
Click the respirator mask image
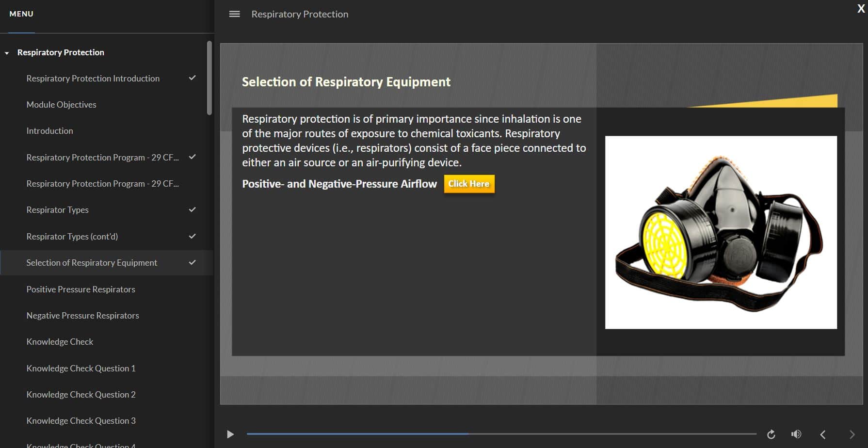pos(721,232)
